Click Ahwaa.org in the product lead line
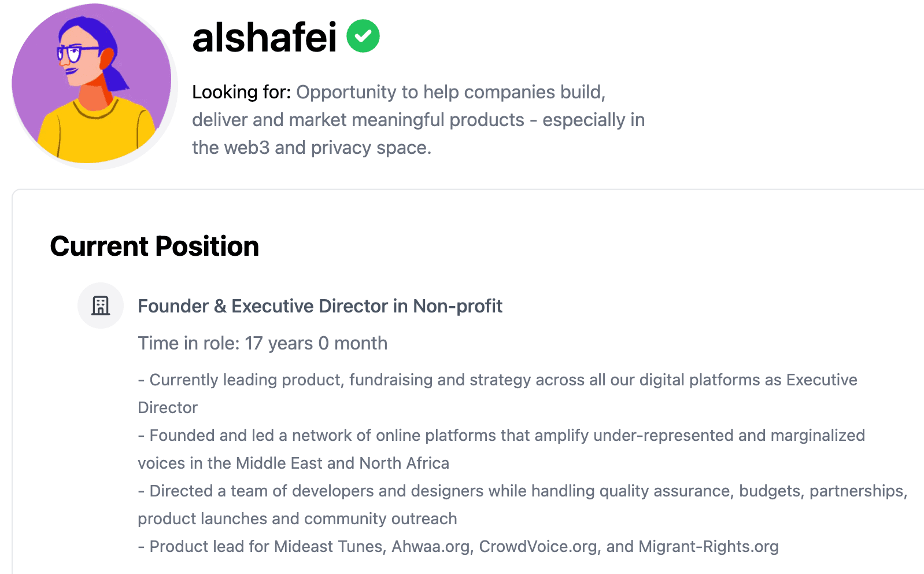This screenshot has height=574, width=924. coord(431,546)
